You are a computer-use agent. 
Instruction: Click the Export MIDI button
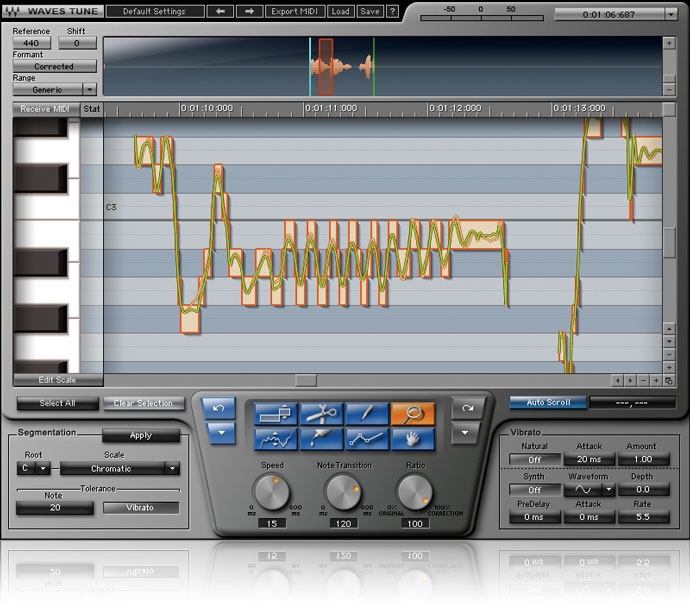tap(295, 12)
